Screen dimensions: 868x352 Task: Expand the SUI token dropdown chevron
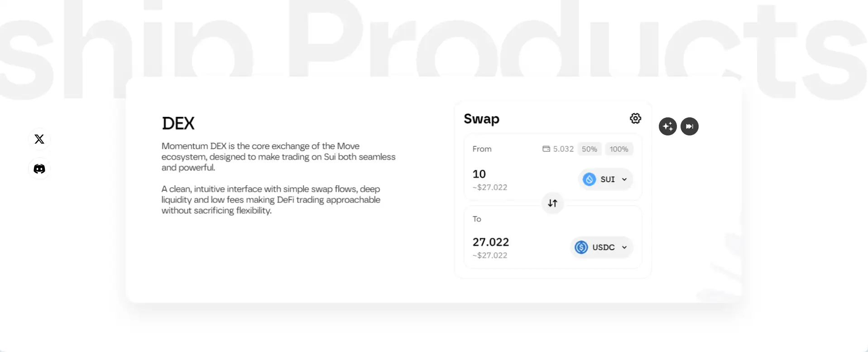coord(624,179)
